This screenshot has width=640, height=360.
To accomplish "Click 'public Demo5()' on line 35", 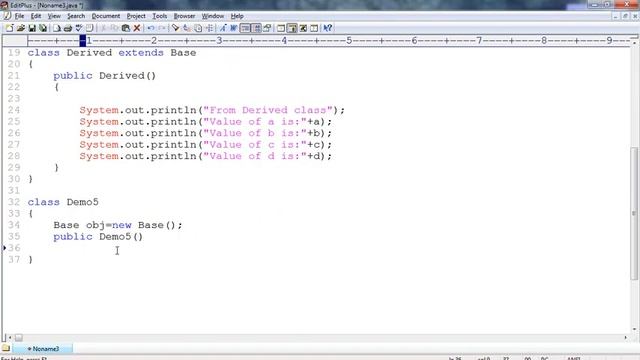I will (x=98, y=237).
